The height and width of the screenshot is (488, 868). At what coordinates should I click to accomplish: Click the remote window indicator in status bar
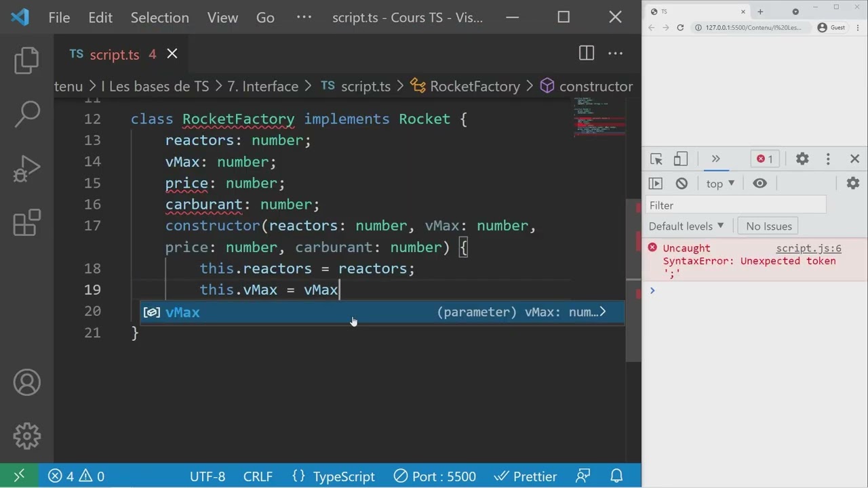point(19,476)
